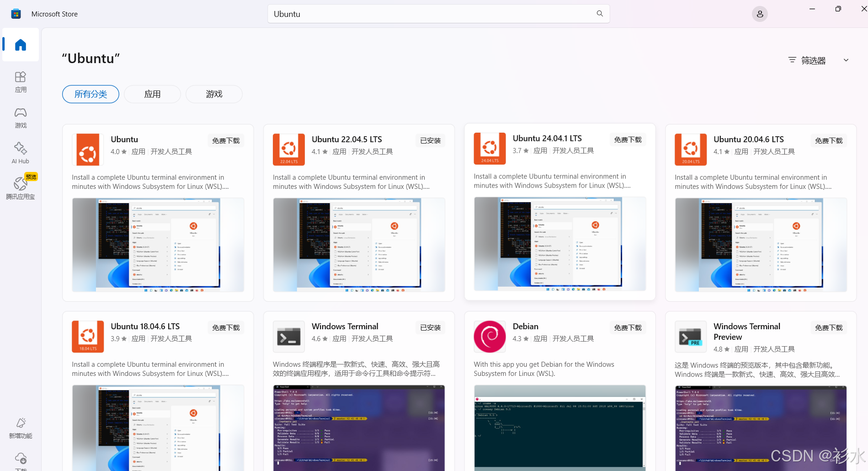Viewport: 868px width, 471px height.
Task: Click the Windows Terminal Preview title
Action: (x=746, y=332)
